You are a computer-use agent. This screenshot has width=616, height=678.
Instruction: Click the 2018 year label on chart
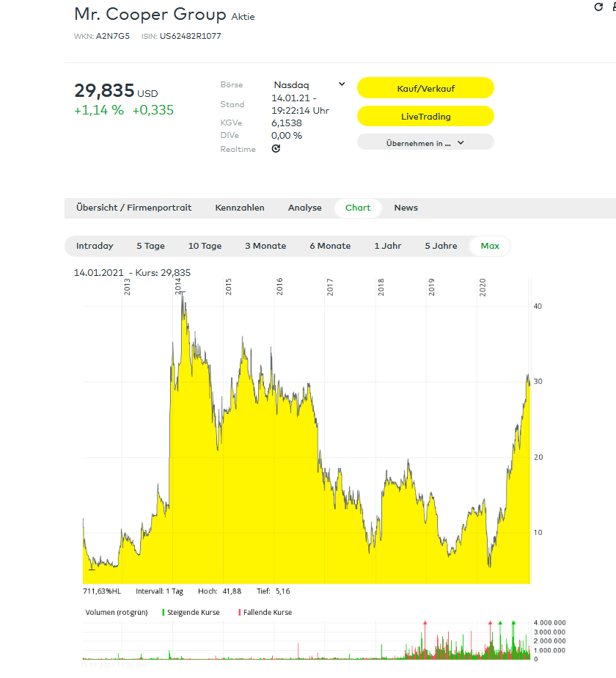click(381, 287)
